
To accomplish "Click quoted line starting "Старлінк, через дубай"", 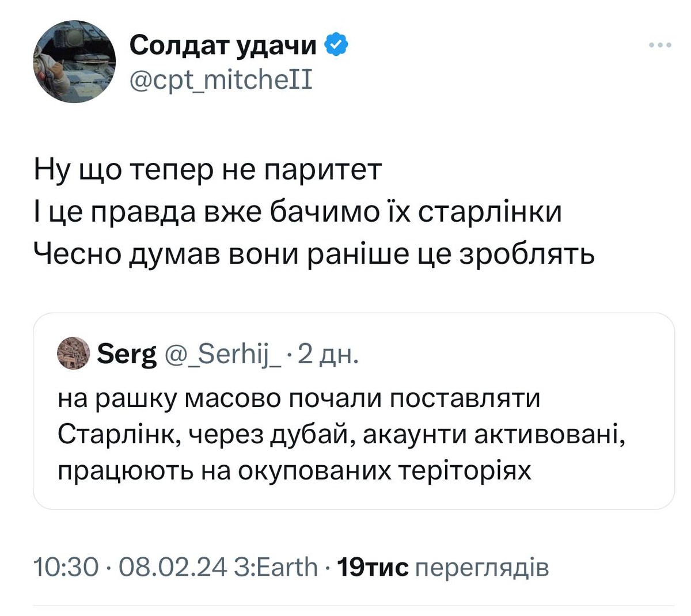I will [342, 435].
